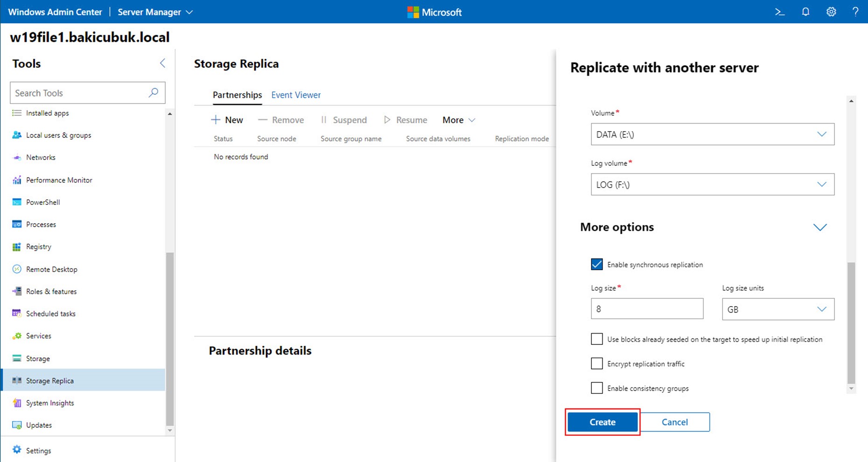Click the Replication mode column header

pos(522,139)
